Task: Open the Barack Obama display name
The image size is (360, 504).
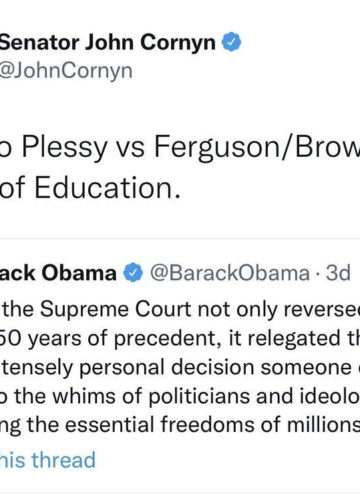Action: point(58,273)
